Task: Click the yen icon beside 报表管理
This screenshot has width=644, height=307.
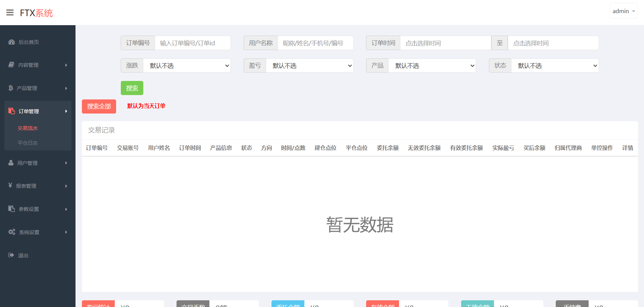Action: pos(10,185)
